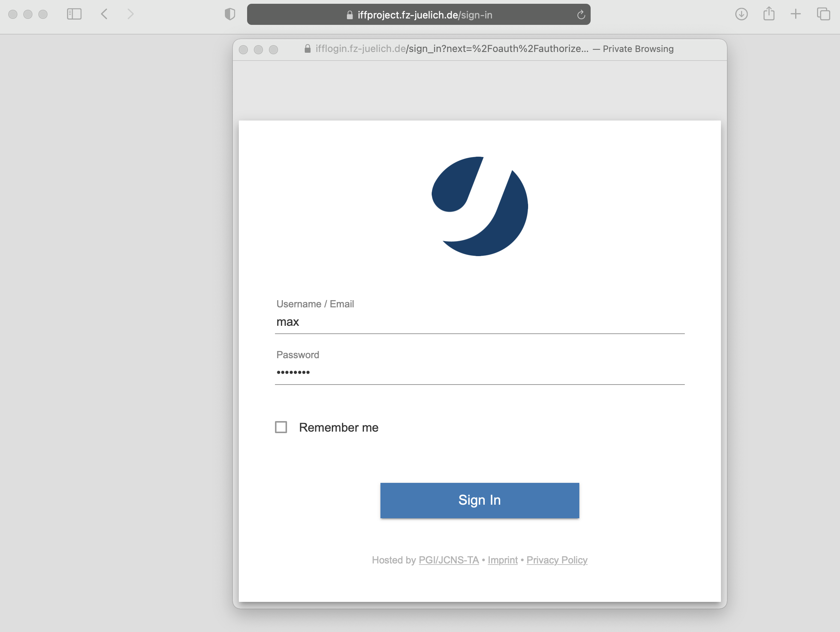
Task: Click the Password label
Action: (297, 355)
